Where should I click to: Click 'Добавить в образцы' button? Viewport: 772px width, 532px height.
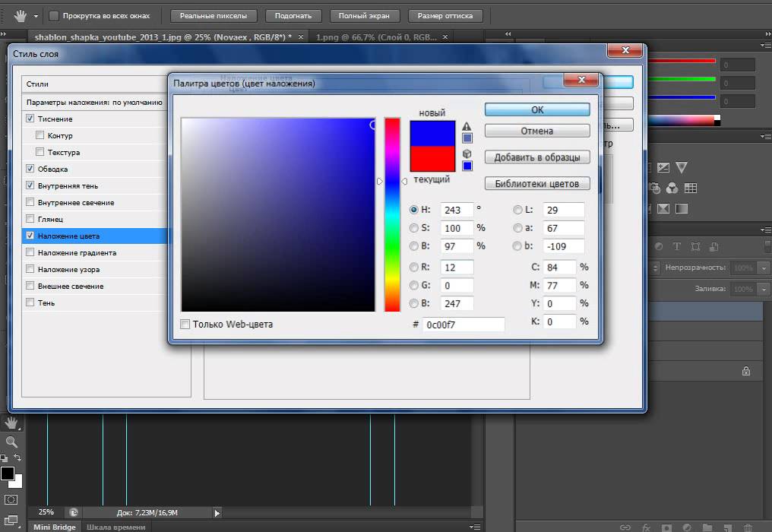536,157
